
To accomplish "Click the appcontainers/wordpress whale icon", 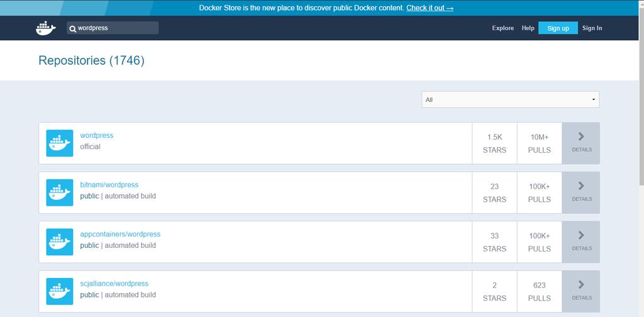I will pos(60,242).
